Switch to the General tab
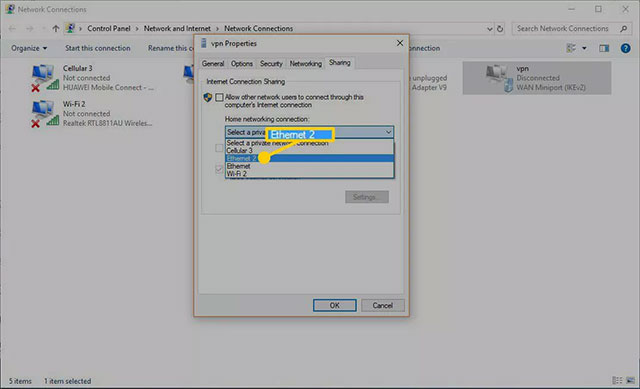640x389 pixels. (213, 64)
